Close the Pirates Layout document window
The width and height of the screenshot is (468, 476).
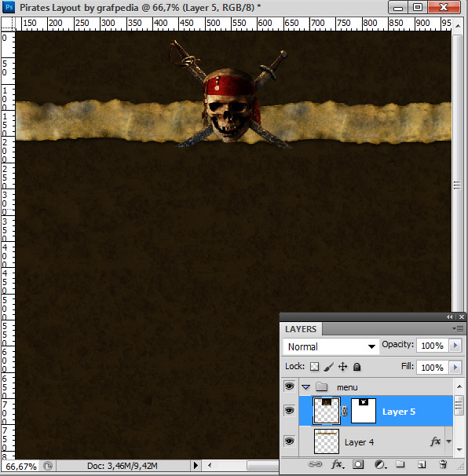point(444,8)
